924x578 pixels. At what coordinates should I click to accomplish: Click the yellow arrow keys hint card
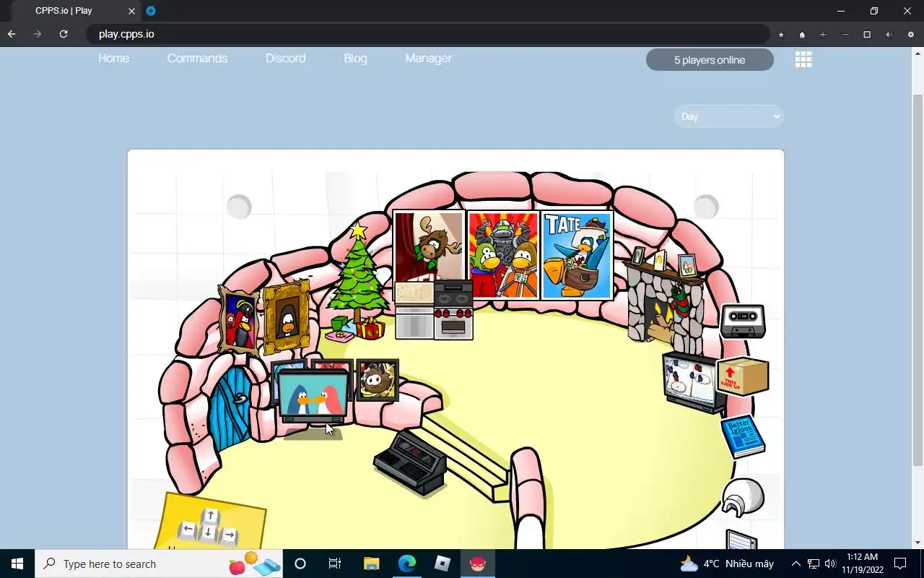click(x=209, y=522)
